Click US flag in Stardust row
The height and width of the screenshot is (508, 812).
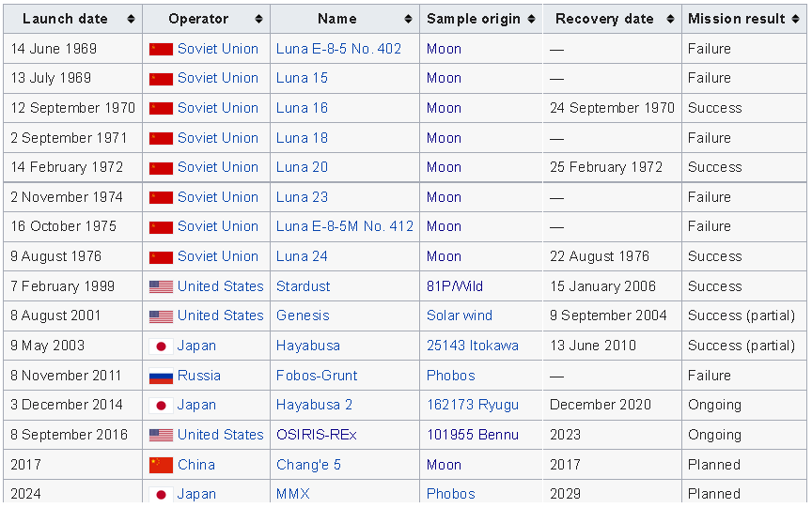click(161, 286)
